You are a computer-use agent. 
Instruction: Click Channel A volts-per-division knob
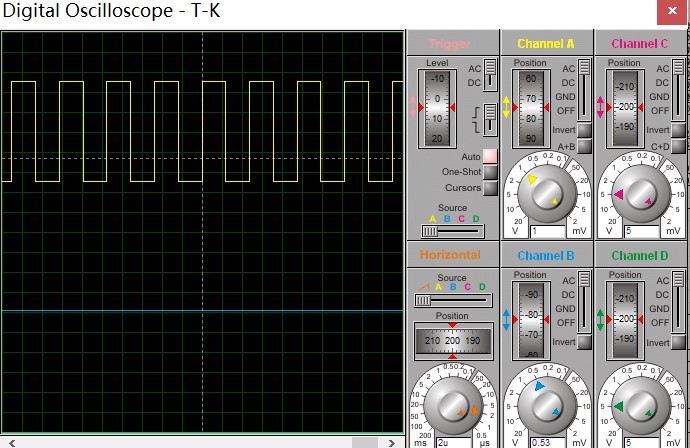[547, 195]
